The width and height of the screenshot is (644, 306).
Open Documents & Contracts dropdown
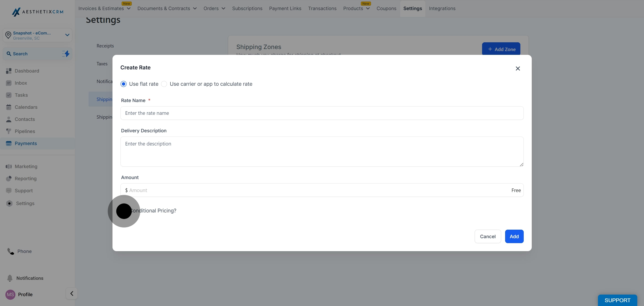point(167,9)
